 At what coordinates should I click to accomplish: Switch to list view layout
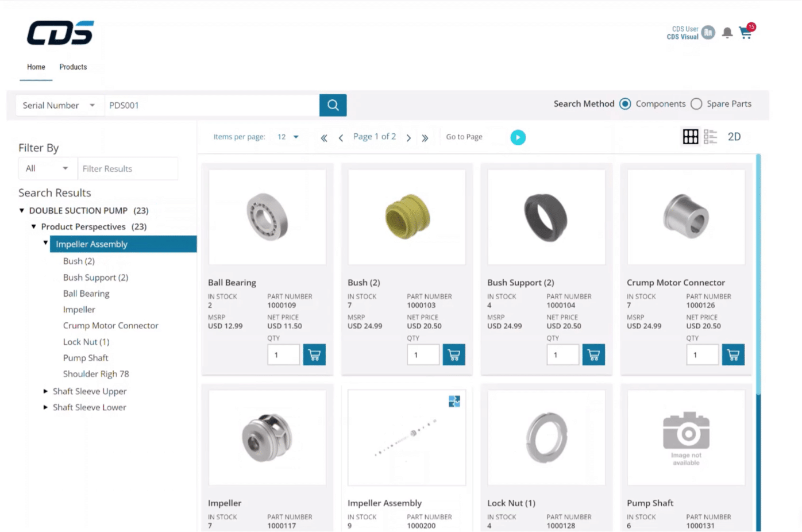(710, 137)
